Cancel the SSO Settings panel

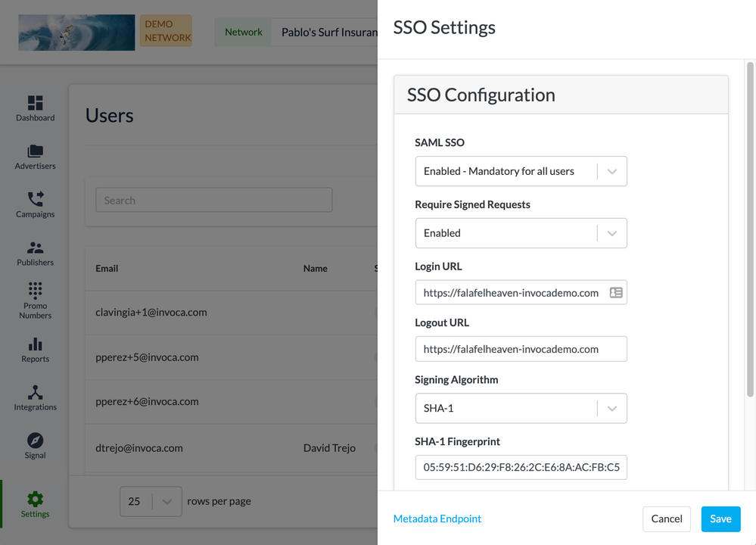click(x=666, y=519)
